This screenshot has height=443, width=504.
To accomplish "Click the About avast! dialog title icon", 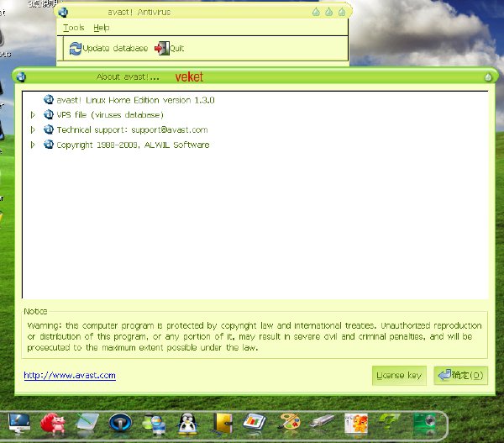I will point(21,77).
